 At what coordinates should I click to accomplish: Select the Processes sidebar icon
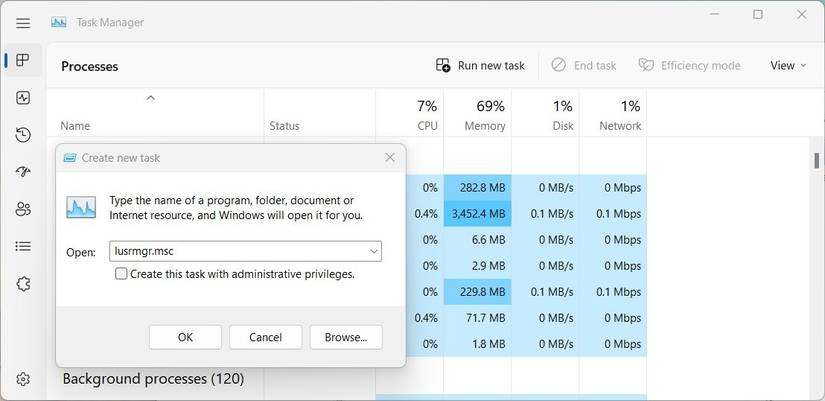point(23,61)
